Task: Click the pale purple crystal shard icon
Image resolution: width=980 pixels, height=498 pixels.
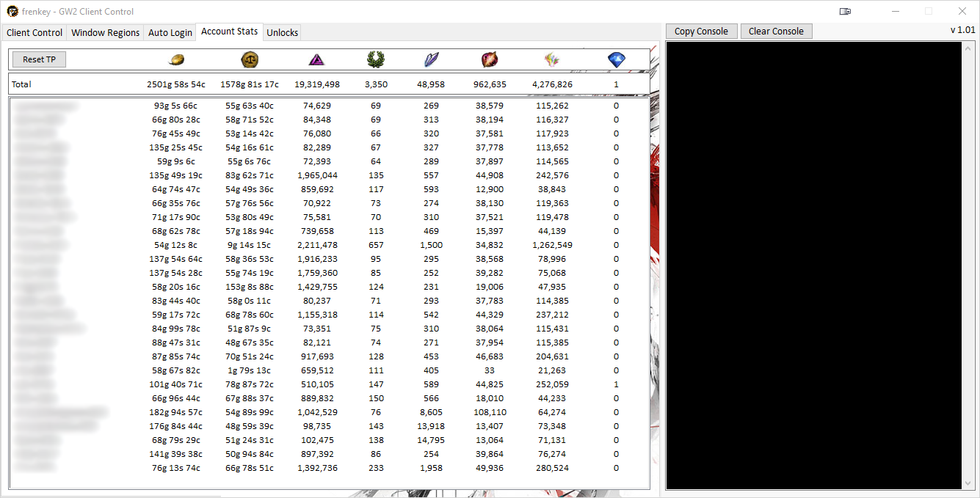Action: (431, 60)
